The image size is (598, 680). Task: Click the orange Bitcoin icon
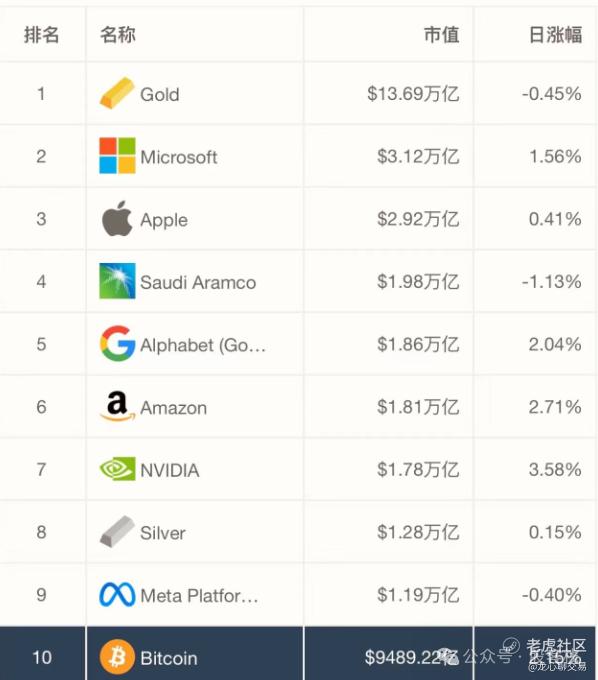117,657
